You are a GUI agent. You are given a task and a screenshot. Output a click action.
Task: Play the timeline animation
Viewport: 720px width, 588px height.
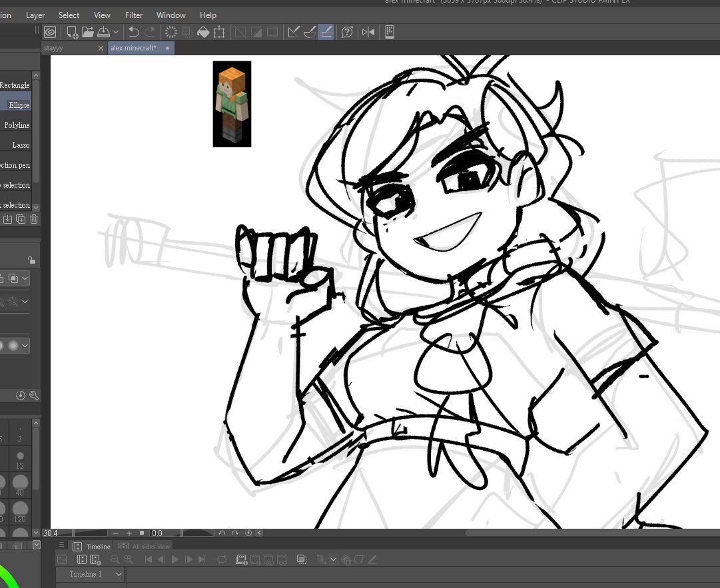(x=175, y=559)
